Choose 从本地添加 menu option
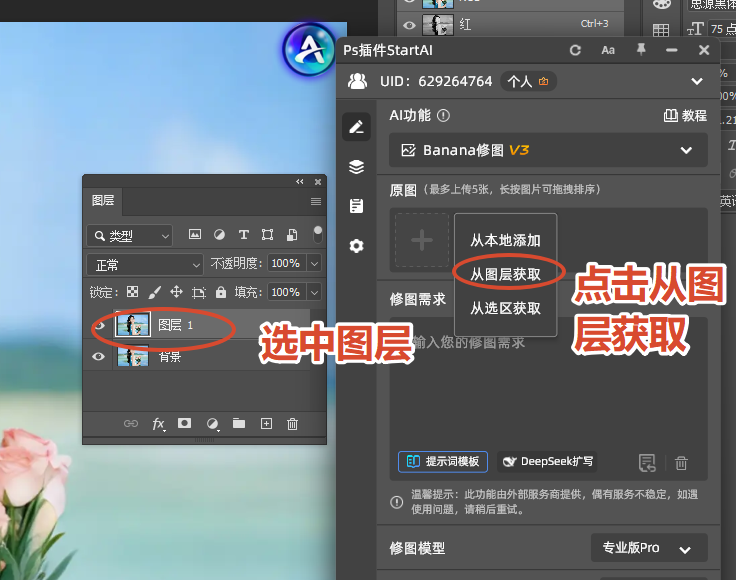Viewport: 736px width, 580px height. point(506,240)
